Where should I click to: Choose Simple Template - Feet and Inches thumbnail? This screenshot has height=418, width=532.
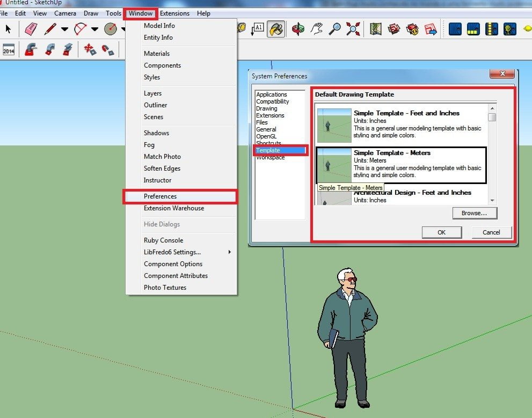pos(334,126)
